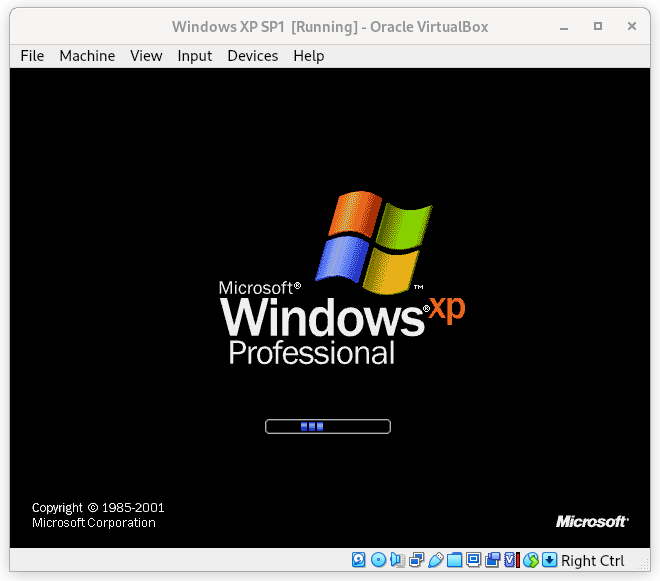Click the audio speaker status icon
The height and width of the screenshot is (581, 660).
[x=397, y=560]
